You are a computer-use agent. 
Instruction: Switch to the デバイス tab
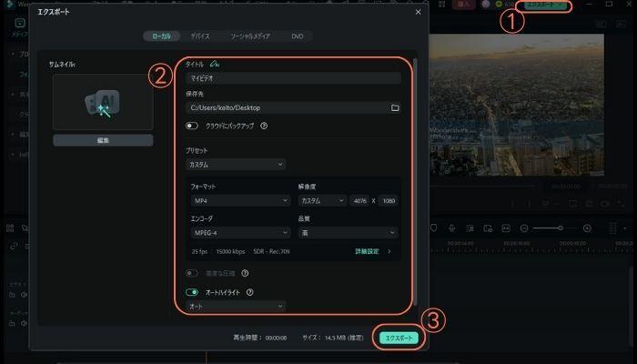point(200,36)
